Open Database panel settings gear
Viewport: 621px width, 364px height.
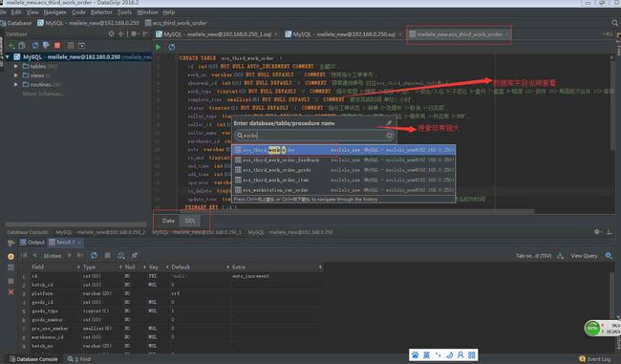(x=134, y=34)
